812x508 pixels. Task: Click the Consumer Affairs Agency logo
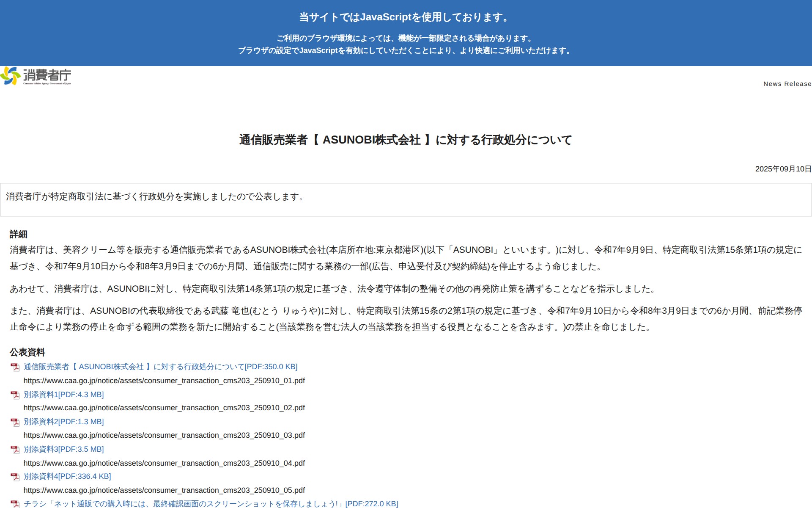point(36,76)
